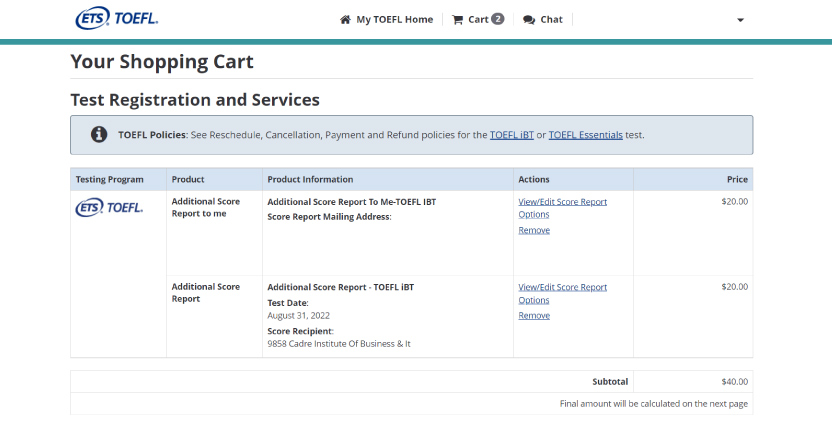Click the $20.00 price of Cadre Institute row
The width and height of the screenshot is (832, 426).
734,287
